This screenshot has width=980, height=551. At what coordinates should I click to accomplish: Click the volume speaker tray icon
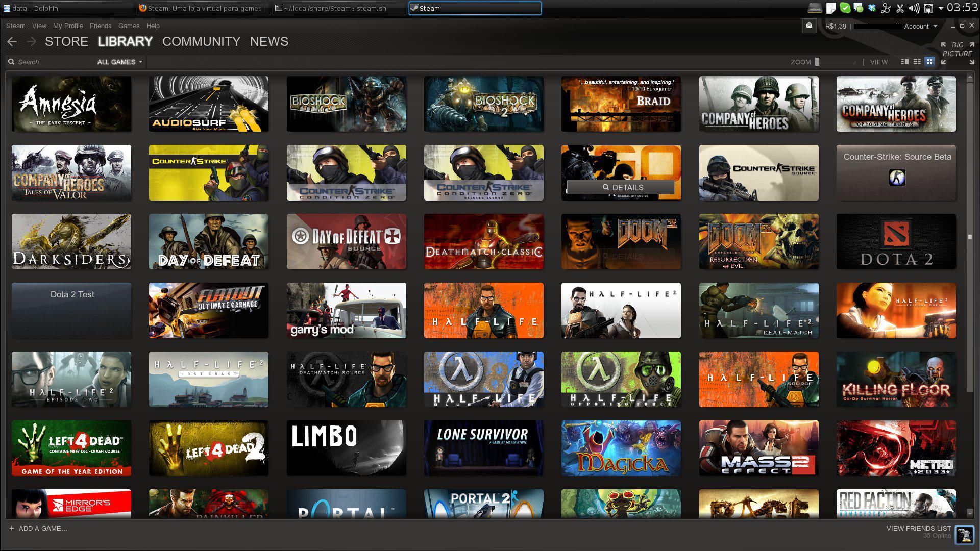(914, 8)
